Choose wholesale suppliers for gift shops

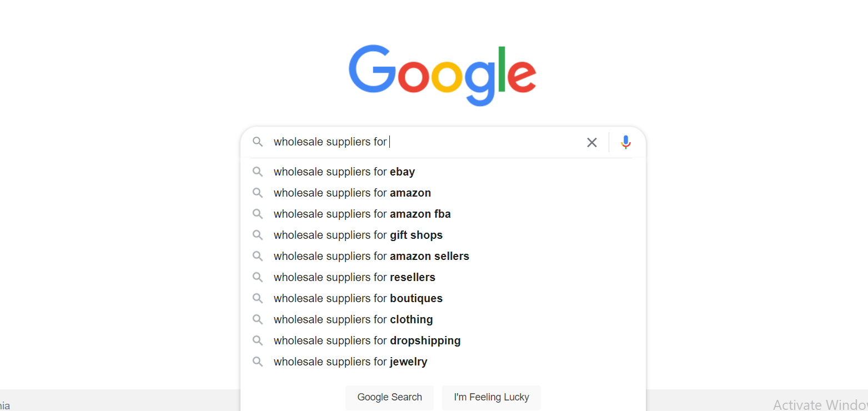click(x=443, y=235)
